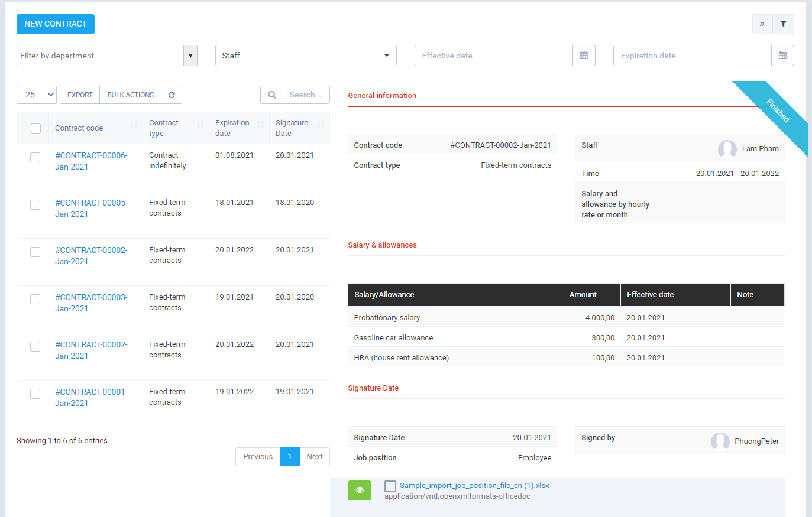Click the EXPORT button
The image size is (812, 517).
tap(79, 95)
